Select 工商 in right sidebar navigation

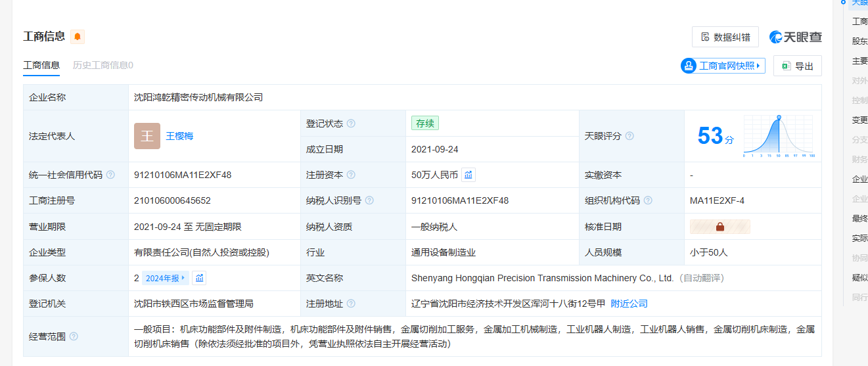[859, 21]
